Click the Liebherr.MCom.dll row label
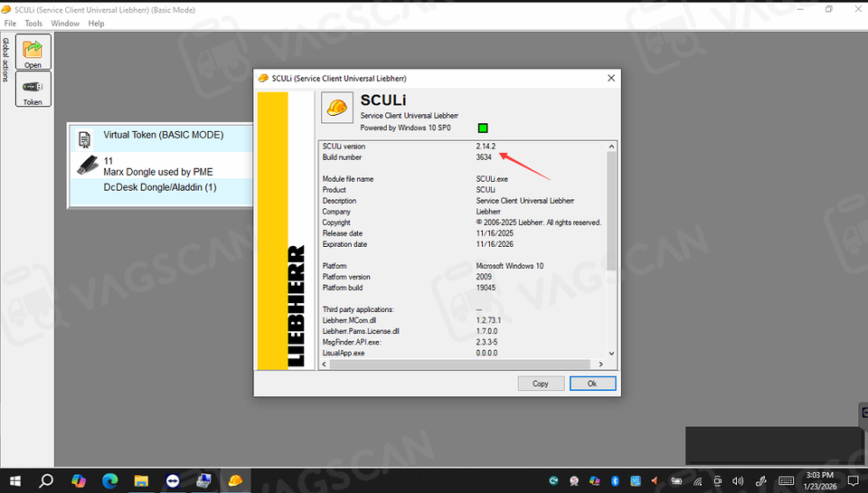This screenshot has height=493, width=868. click(x=349, y=320)
